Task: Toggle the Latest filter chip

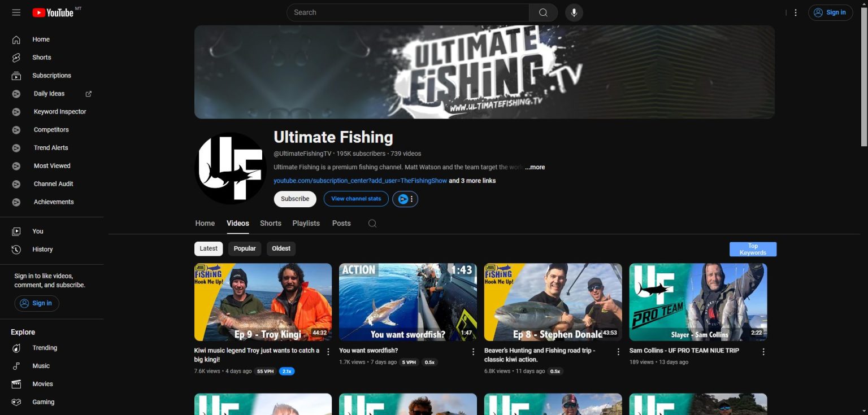Action: pyautogui.click(x=208, y=248)
